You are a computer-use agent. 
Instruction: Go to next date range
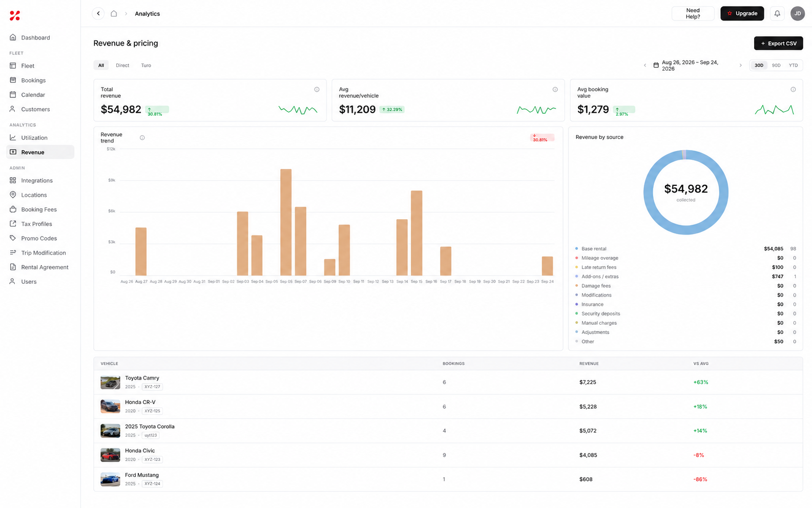tap(740, 66)
